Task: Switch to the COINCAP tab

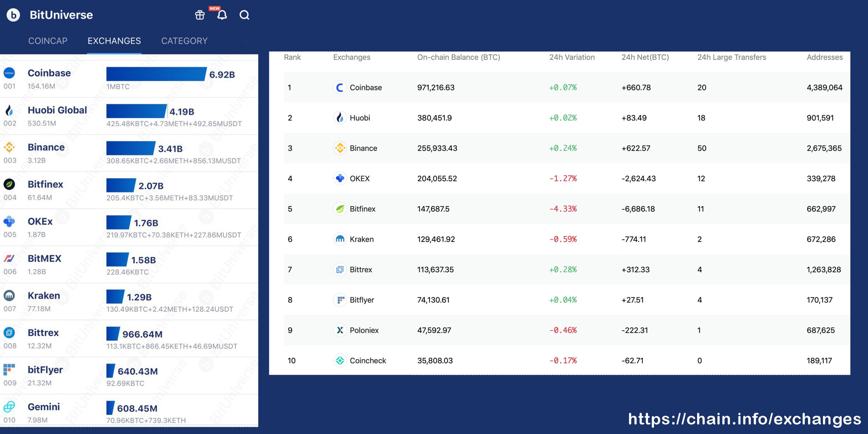Action: pos(48,41)
